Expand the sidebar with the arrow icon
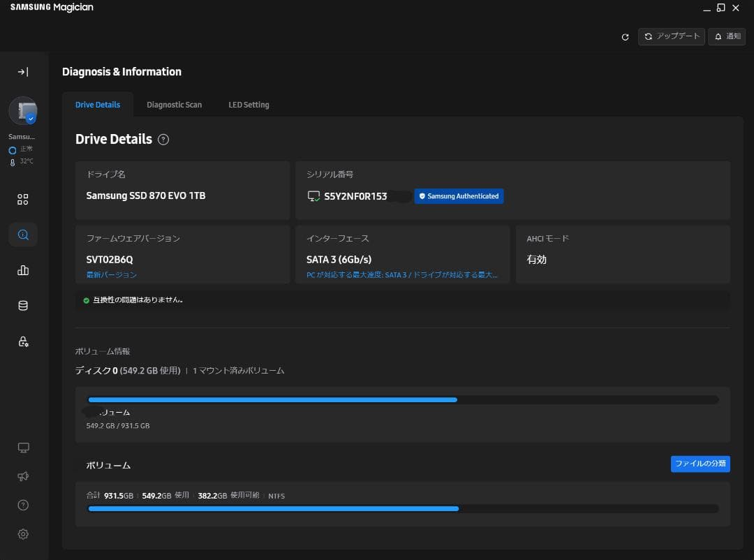This screenshot has height=560, width=754. (22, 72)
